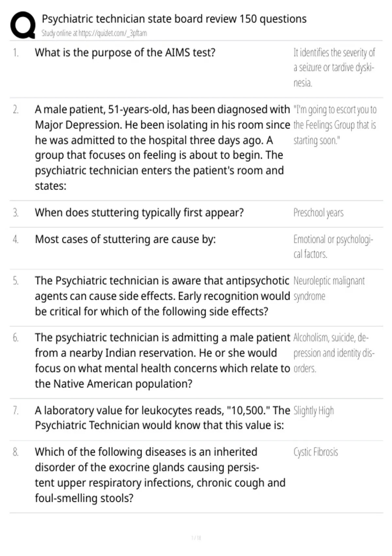Select question 1 about the AIMS test

coord(125,53)
